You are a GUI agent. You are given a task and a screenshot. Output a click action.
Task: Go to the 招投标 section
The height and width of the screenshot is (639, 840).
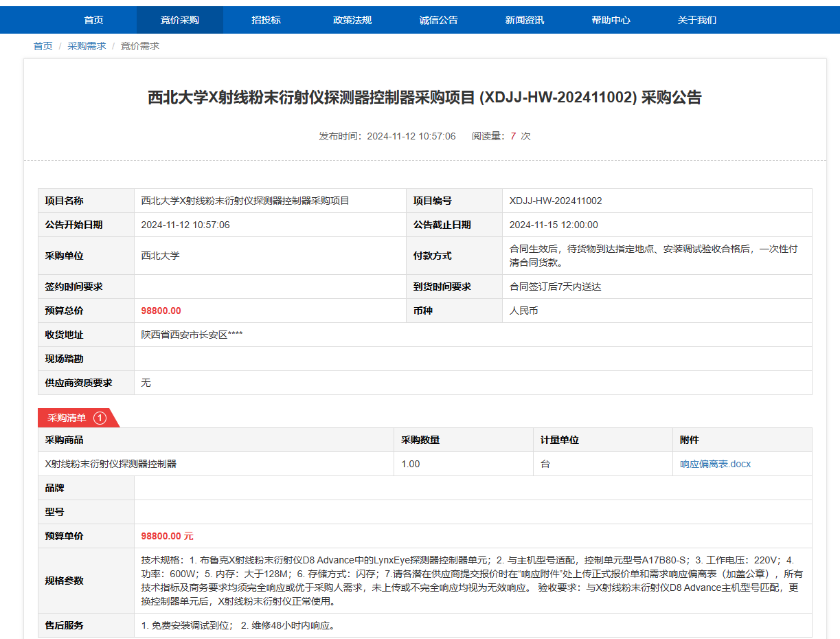pyautogui.click(x=266, y=20)
